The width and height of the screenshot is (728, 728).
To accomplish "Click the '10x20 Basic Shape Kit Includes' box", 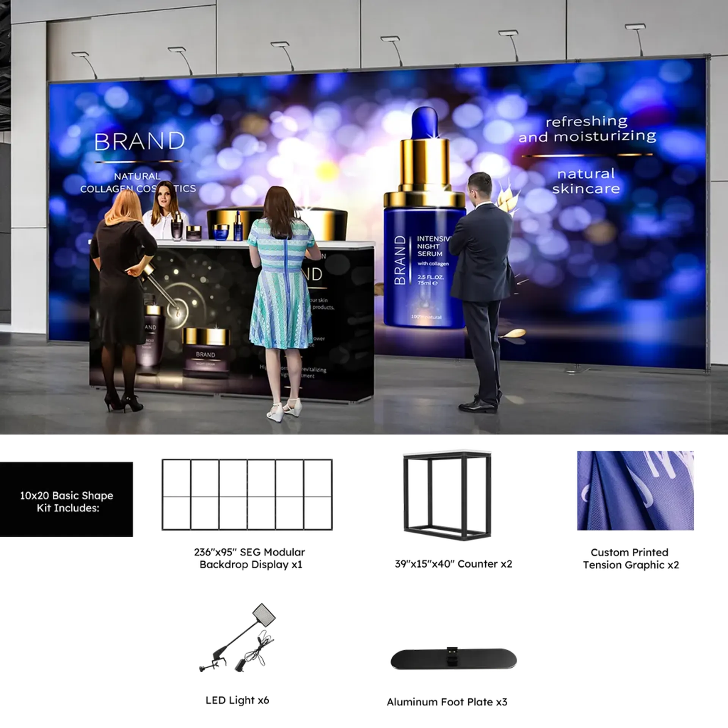I will tap(66, 499).
